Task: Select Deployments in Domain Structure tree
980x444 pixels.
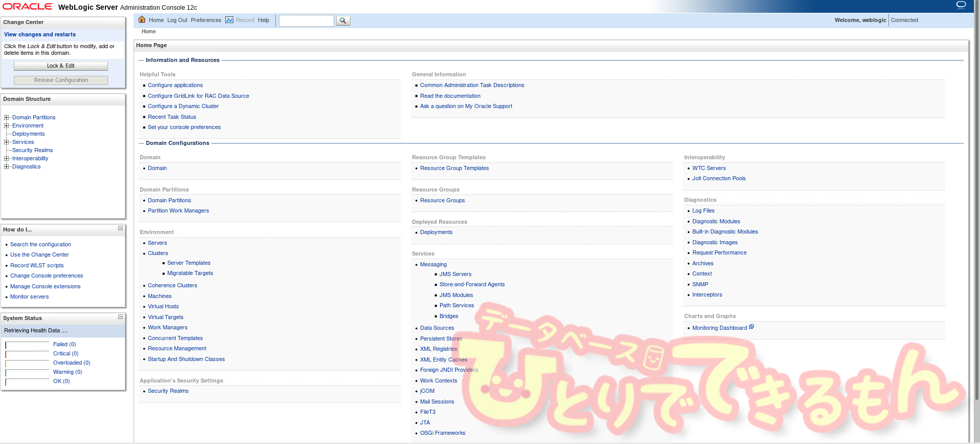Action: pyautogui.click(x=28, y=134)
